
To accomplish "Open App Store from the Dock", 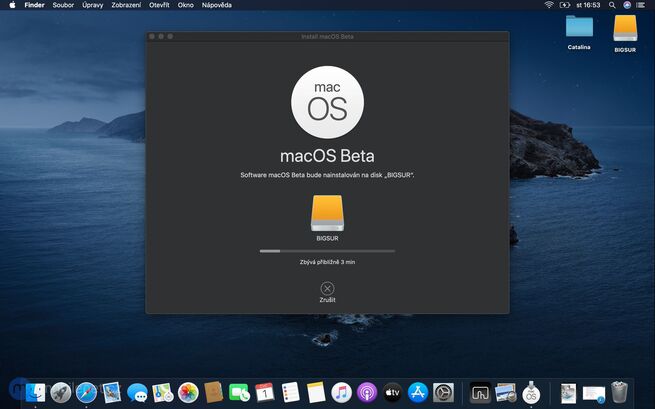I will click(418, 393).
